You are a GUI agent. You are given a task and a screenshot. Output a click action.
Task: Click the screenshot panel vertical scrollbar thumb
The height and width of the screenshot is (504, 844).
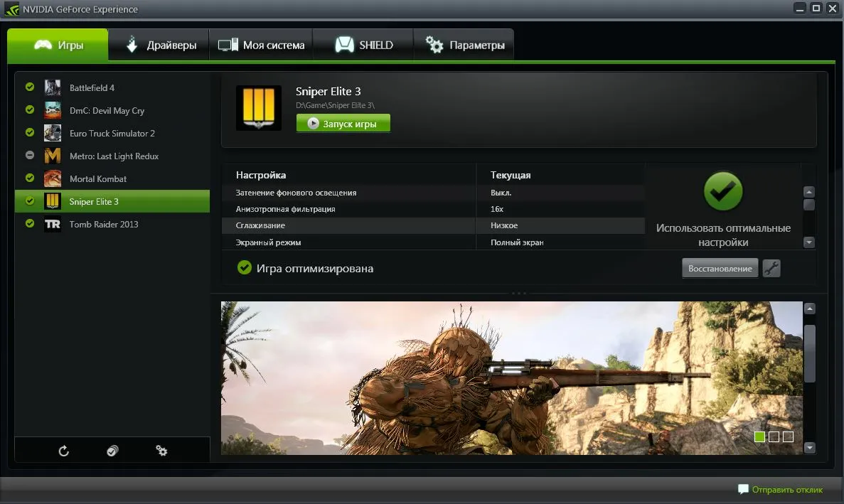[810, 353]
